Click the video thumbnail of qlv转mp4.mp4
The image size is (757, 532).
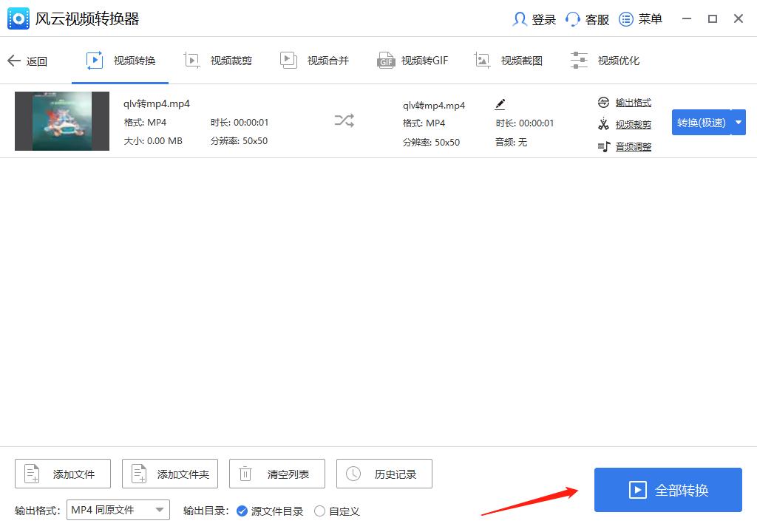pos(62,120)
